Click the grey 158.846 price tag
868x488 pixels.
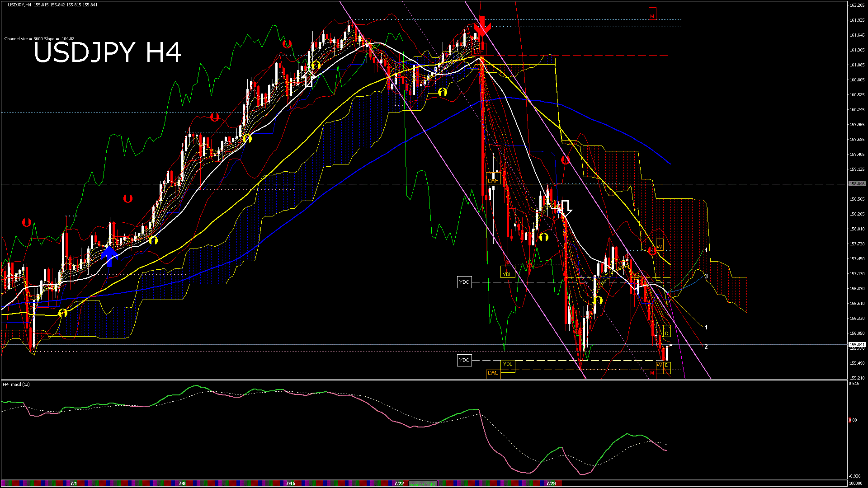click(857, 184)
